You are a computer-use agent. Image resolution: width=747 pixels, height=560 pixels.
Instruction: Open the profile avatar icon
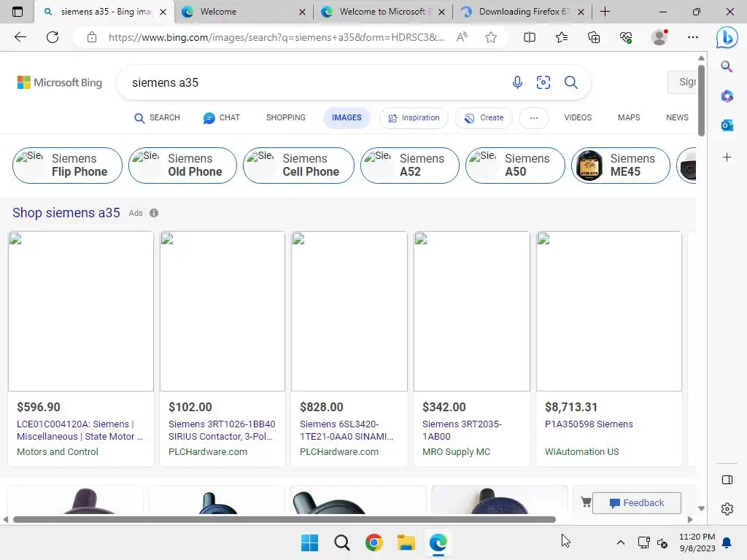pos(659,37)
